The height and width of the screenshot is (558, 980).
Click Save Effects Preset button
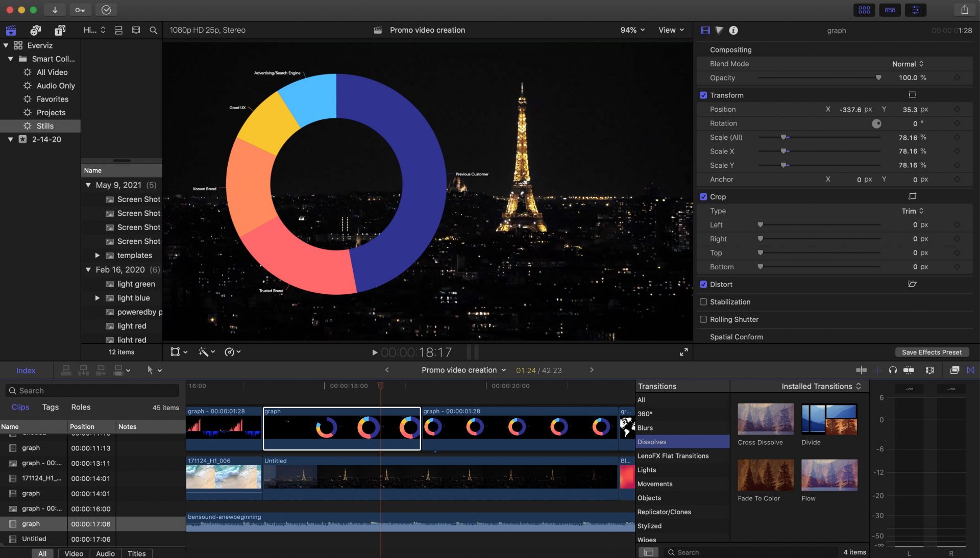932,352
